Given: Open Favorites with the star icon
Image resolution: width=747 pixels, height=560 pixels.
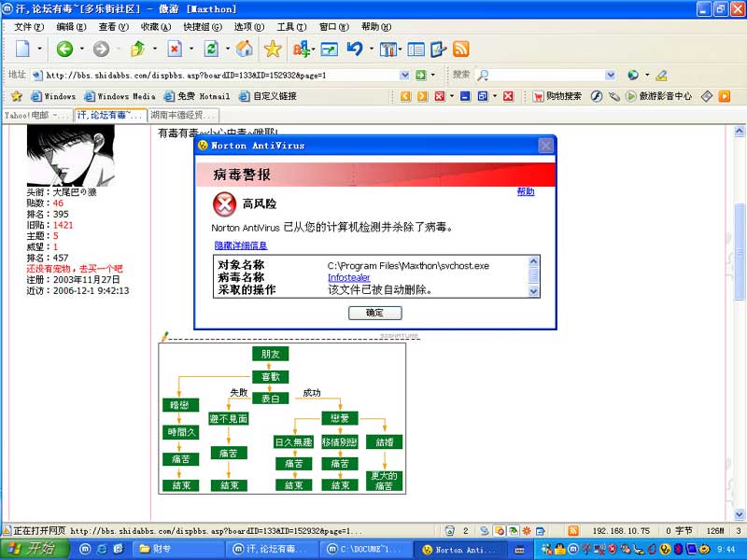Looking at the screenshot, I should point(273,49).
